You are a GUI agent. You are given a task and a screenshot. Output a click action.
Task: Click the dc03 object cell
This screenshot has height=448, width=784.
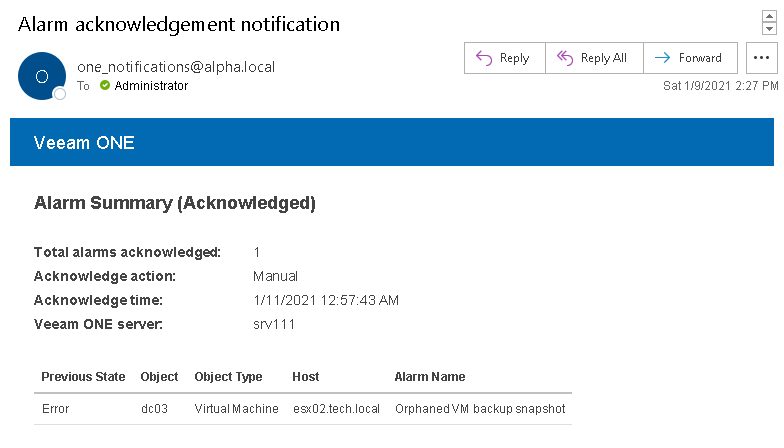click(x=155, y=409)
